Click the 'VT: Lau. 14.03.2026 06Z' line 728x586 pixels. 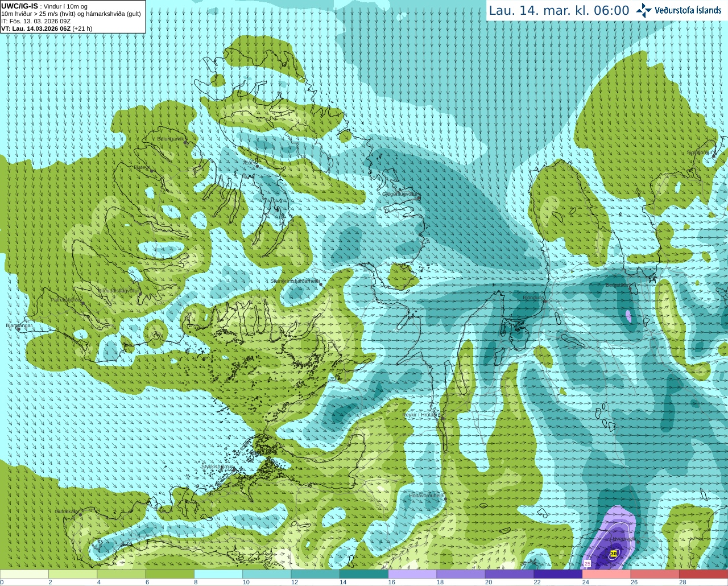tap(47, 28)
